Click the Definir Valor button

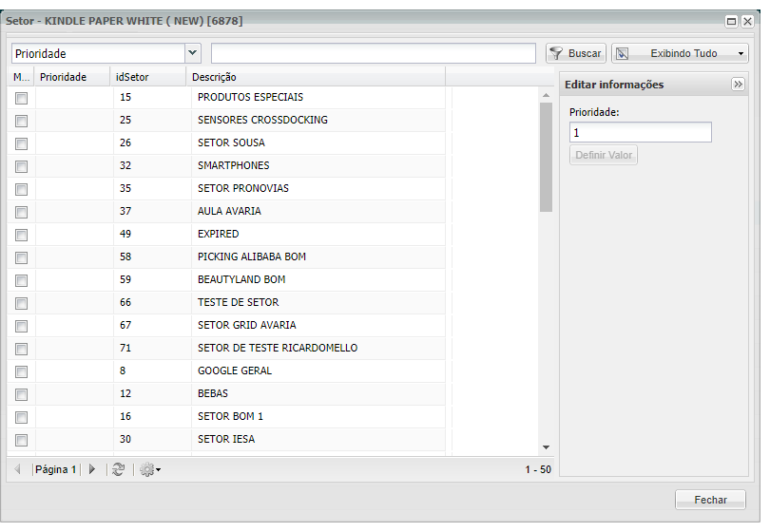point(604,155)
